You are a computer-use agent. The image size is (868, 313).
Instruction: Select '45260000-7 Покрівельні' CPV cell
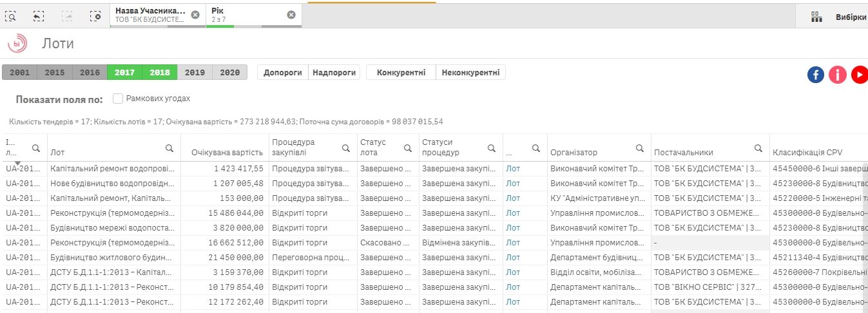[x=818, y=272]
